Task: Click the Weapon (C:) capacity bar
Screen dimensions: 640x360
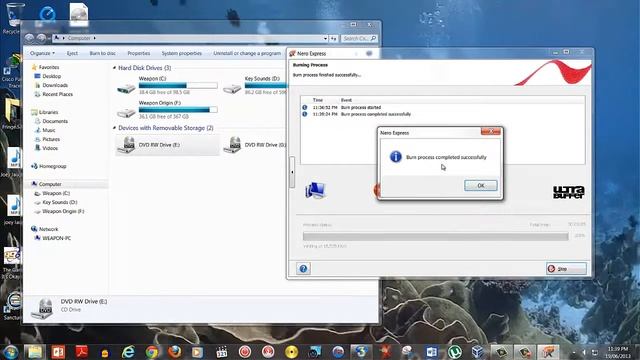Action: point(178,85)
